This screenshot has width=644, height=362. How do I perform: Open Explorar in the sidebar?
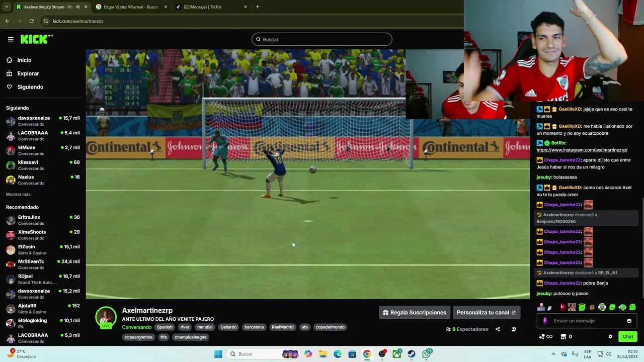[28, 73]
